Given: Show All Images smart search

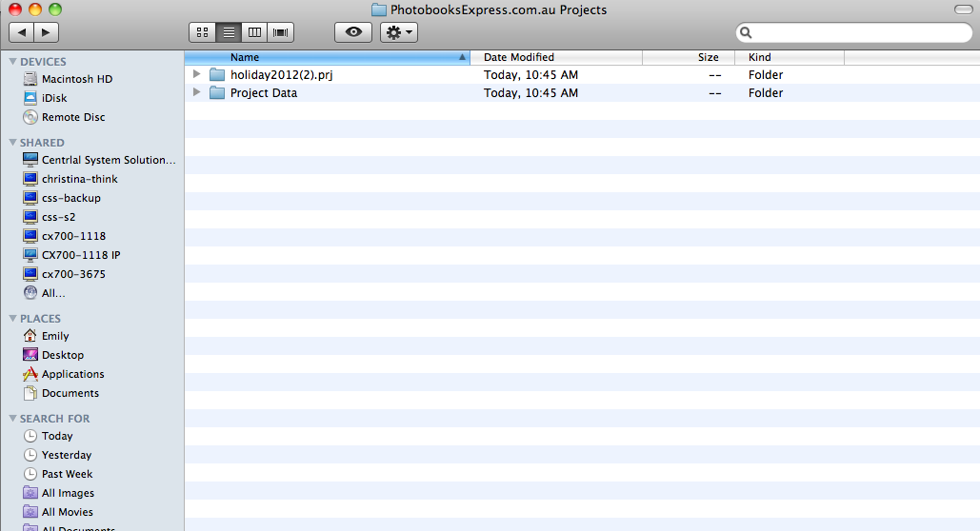Looking at the screenshot, I should (59, 493).
